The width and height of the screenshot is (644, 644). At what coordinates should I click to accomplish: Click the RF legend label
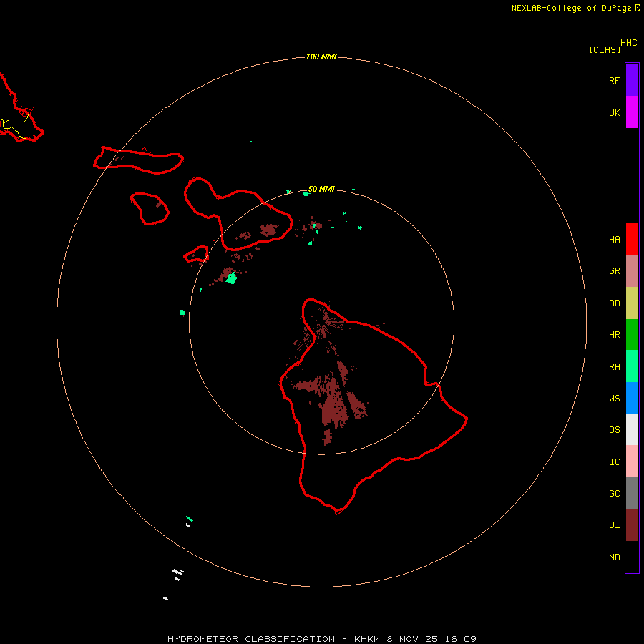[x=614, y=80]
